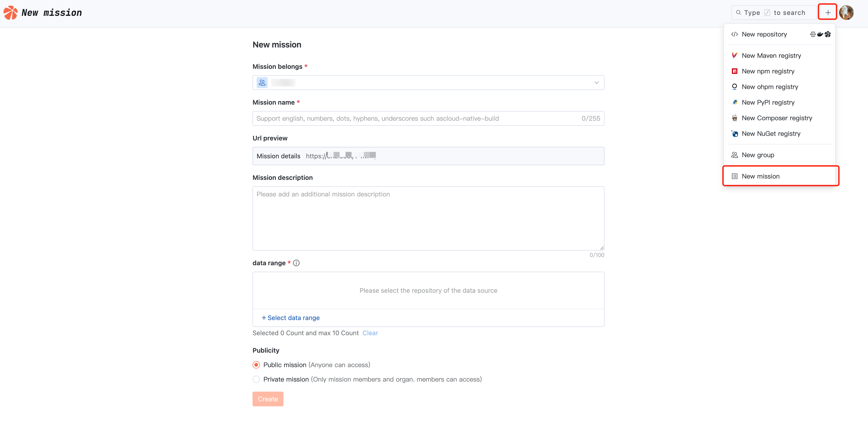Click the group icon in Mission belongs field
Viewport: 868px width, 424px height.
pos(262,83)
